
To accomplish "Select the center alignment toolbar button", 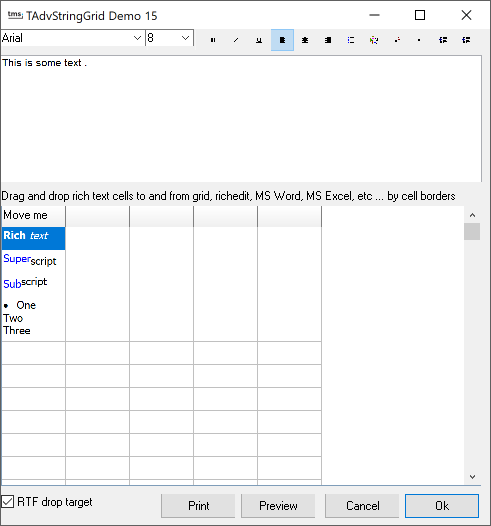I will [x=305, y=40].
